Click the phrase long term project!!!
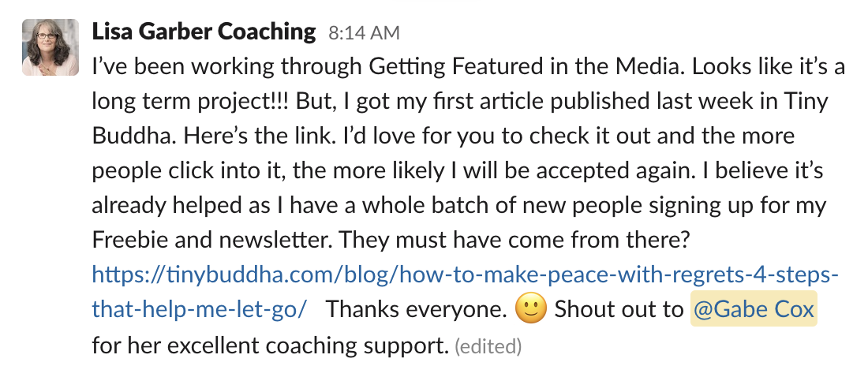This screenshot has height=366, width=868. click(x=190, y=102)
